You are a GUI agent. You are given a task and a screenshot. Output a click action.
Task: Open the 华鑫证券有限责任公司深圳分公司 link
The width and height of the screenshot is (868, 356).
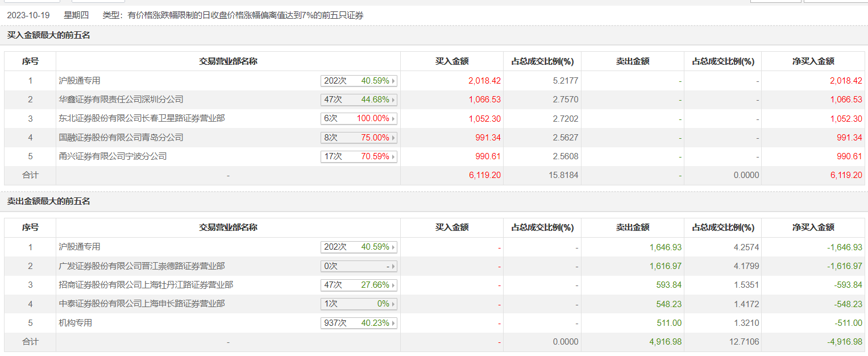tap(121, 100)
